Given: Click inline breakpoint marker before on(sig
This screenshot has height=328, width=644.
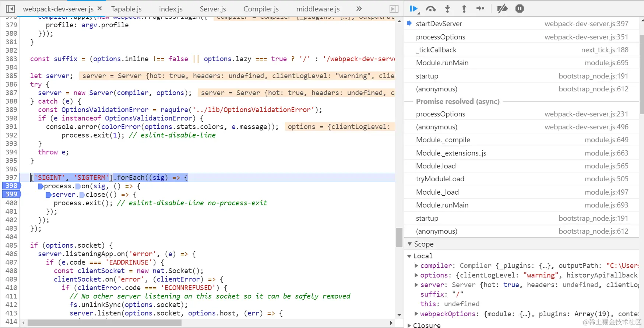Looking at the screenshot, I should pyautogui.click(x=78, y=186).
